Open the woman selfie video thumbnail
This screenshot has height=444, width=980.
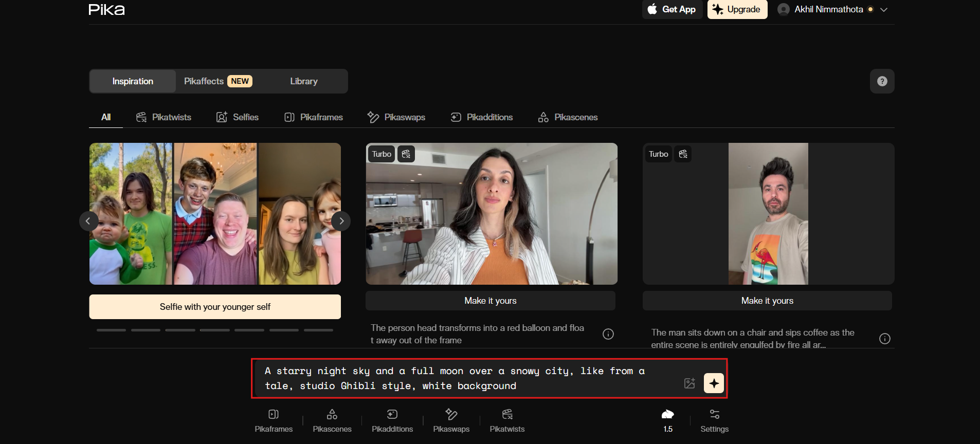pos(492,214)
